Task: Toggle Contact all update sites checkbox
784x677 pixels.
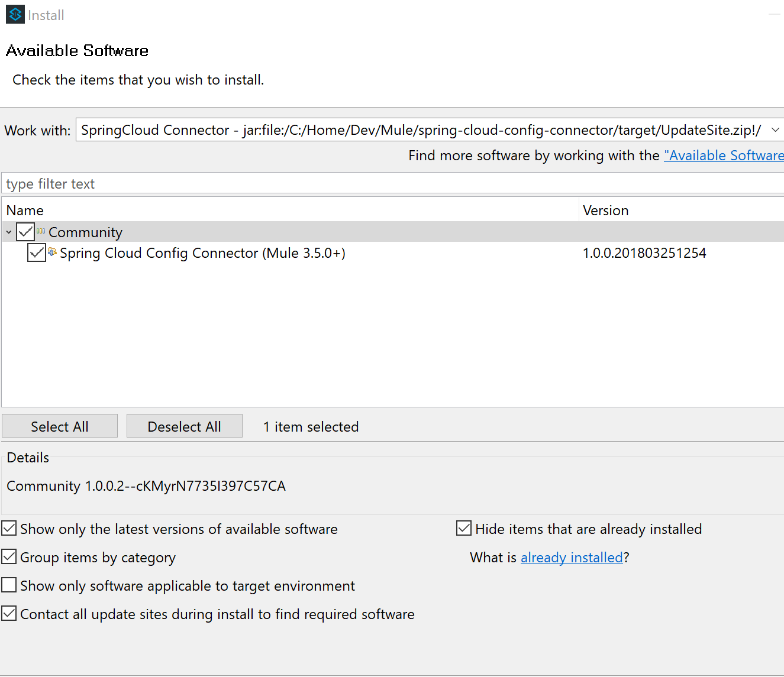Action: point(9,614)
